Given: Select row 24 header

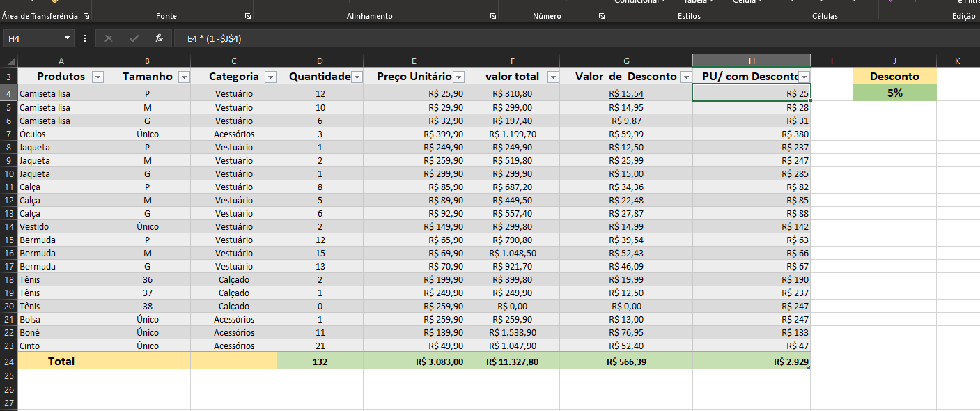Looking at the screenshot, I should coord(9,362).
